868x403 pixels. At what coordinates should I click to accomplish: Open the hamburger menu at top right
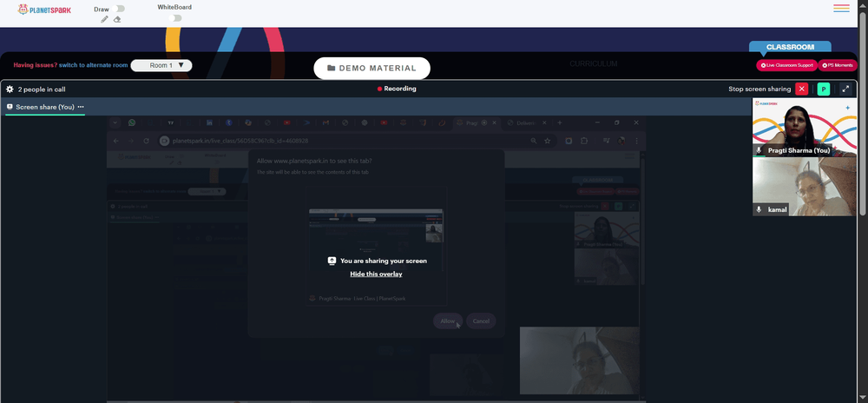[x=841, y=9]
